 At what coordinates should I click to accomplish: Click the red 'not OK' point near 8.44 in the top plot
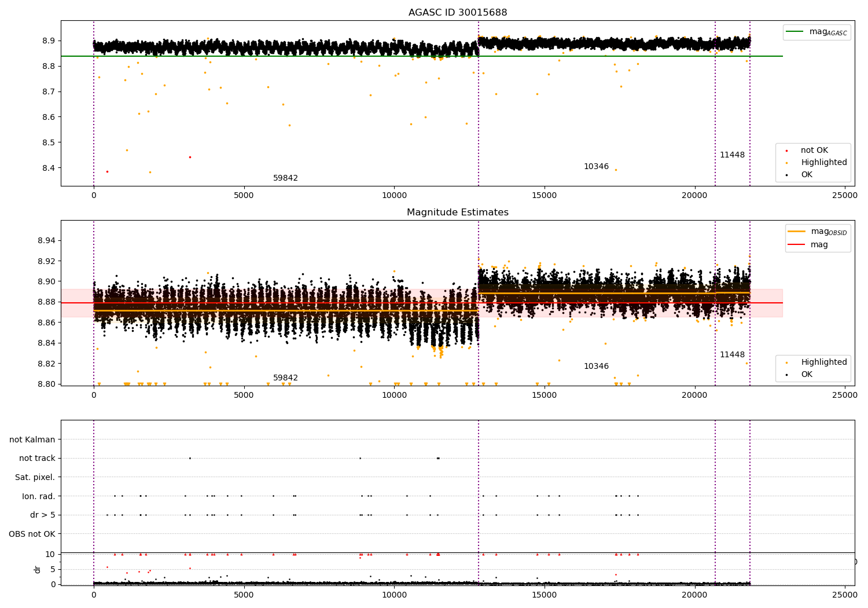click(x=190, y=157)
